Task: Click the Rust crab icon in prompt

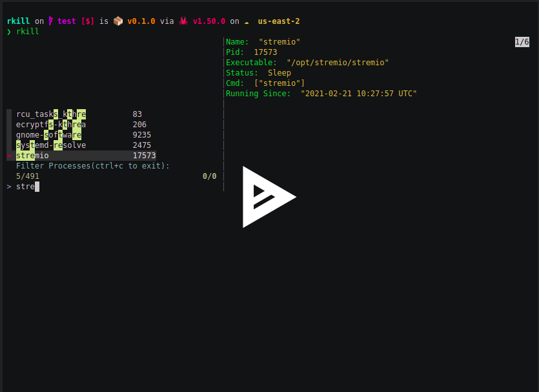Action: tap(183, 21)
